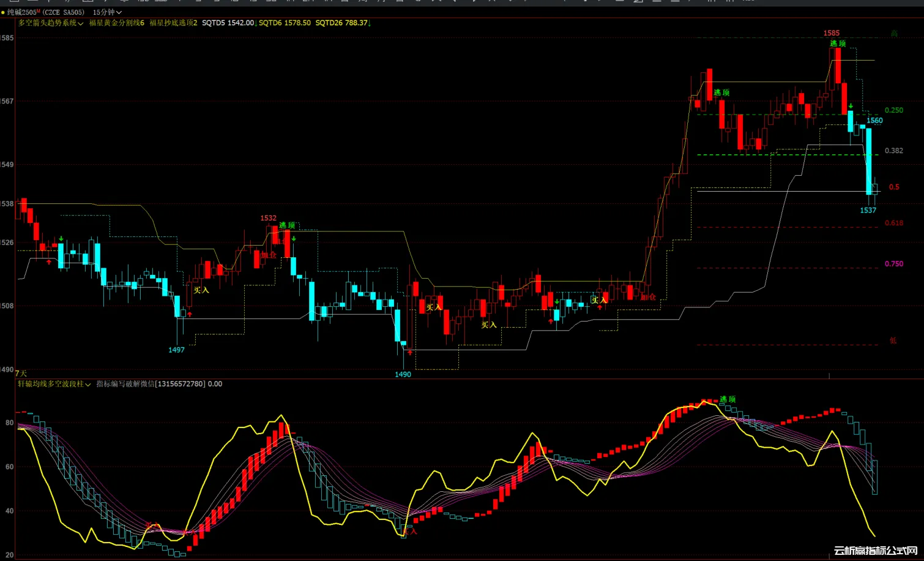Click the 0.618 Fibonacci level label
This screenshot has height=561, width=924.
point(893,223)
